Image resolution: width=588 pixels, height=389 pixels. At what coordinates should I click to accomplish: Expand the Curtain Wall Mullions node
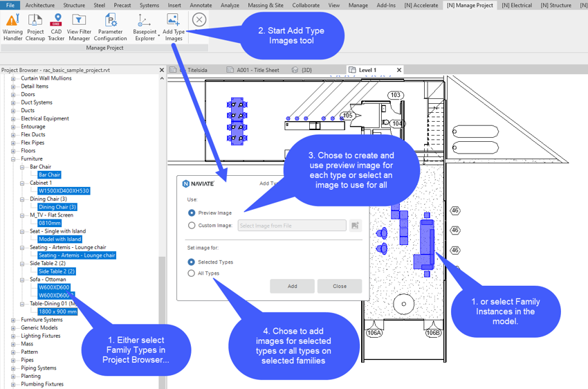click(13, 78)
